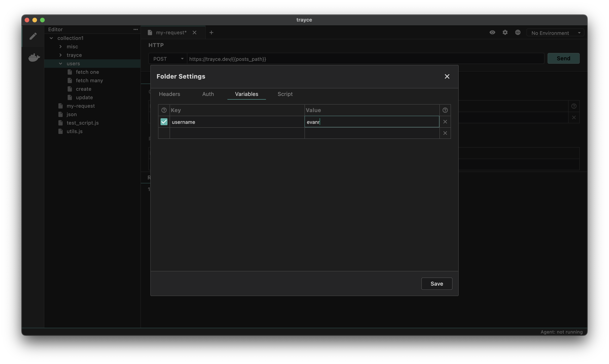Collapse the collection1 tree node
Image resolution: width=609 pixels, height=364 pixels.
[x=51, y=38]
